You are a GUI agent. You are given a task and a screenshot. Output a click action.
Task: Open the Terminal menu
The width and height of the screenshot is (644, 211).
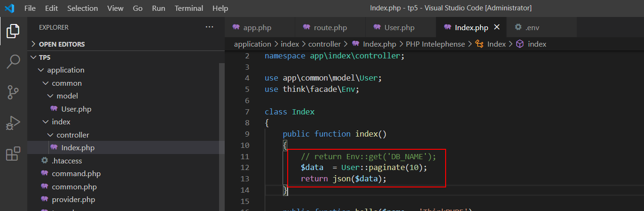click(188, 8)
